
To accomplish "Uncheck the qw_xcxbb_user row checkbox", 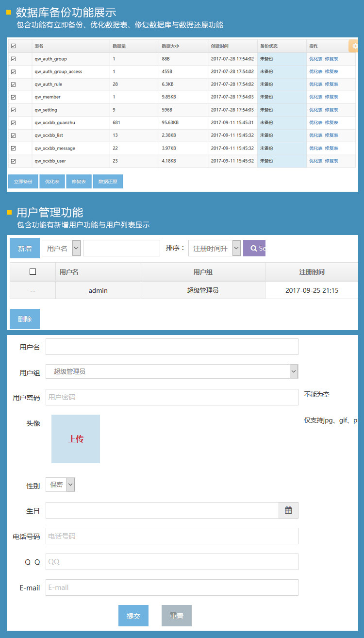I will [13, 161].
